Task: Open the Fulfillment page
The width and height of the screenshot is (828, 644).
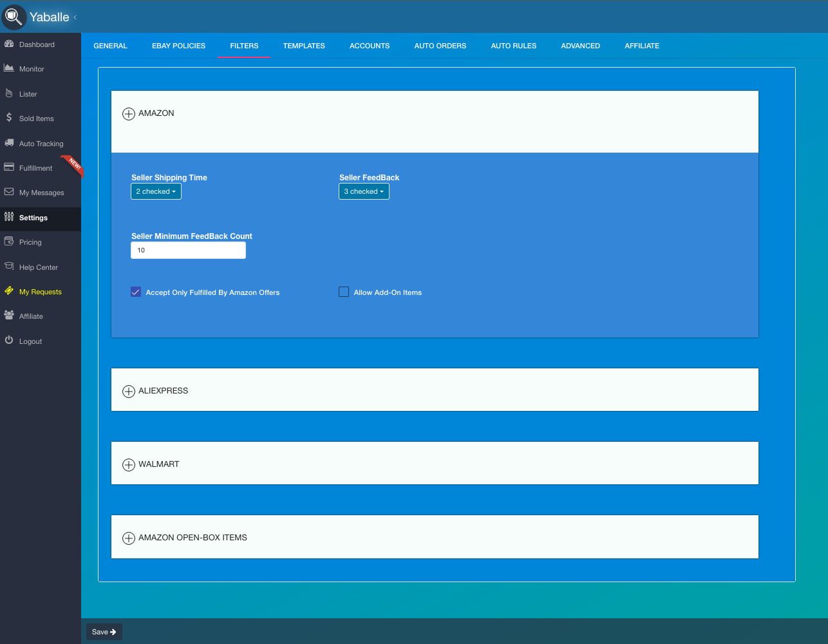Action: 41,168
